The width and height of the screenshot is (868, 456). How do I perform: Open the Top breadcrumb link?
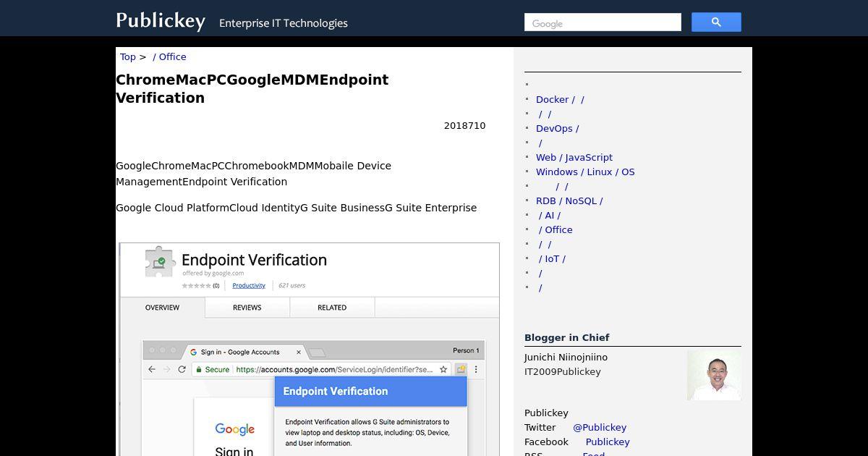pos(128,56)
